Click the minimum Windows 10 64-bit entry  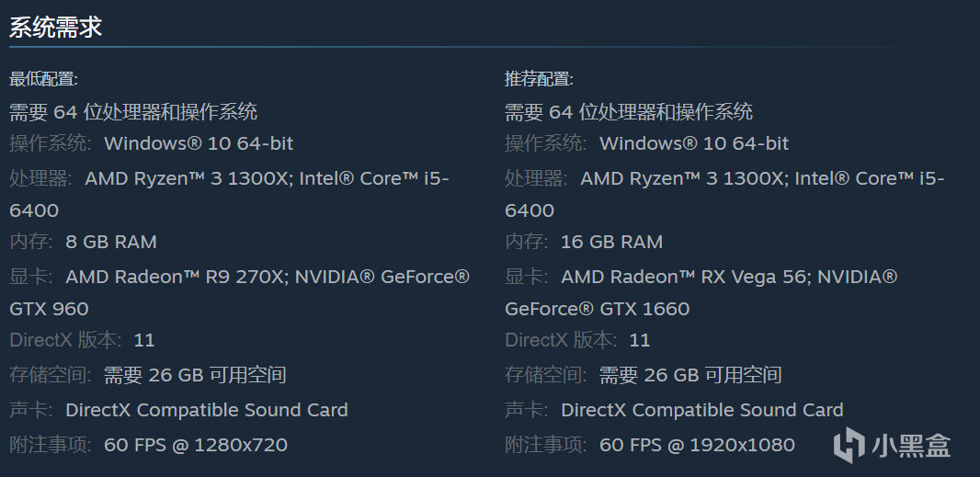pos(199,143)
